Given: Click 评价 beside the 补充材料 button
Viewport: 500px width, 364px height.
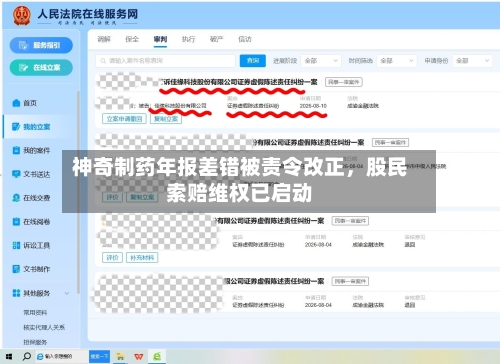Looking at the screenshot, I should point(112,258).
